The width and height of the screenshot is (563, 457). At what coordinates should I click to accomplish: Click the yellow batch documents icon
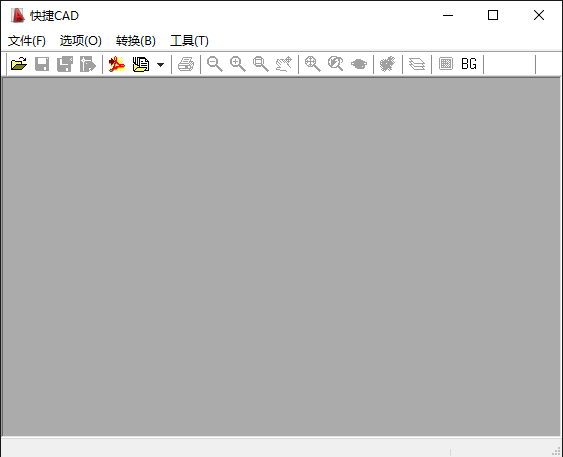pos(141,64)
